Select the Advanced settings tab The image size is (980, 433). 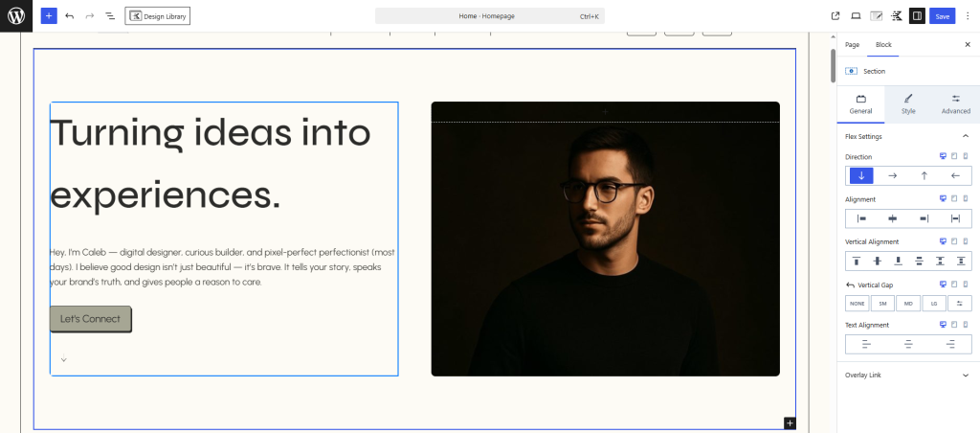pyautogui.click(x=956, y=104)
